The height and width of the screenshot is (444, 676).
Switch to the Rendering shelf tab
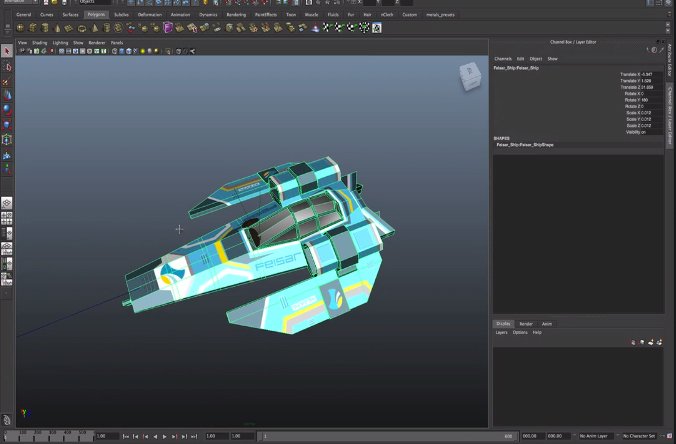[x=236, y=15]
